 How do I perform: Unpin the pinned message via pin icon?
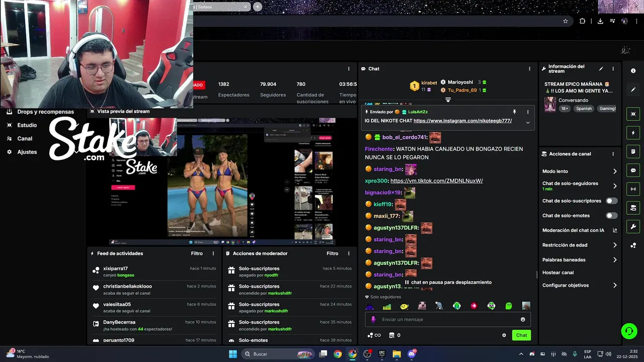tap(514, 112)
